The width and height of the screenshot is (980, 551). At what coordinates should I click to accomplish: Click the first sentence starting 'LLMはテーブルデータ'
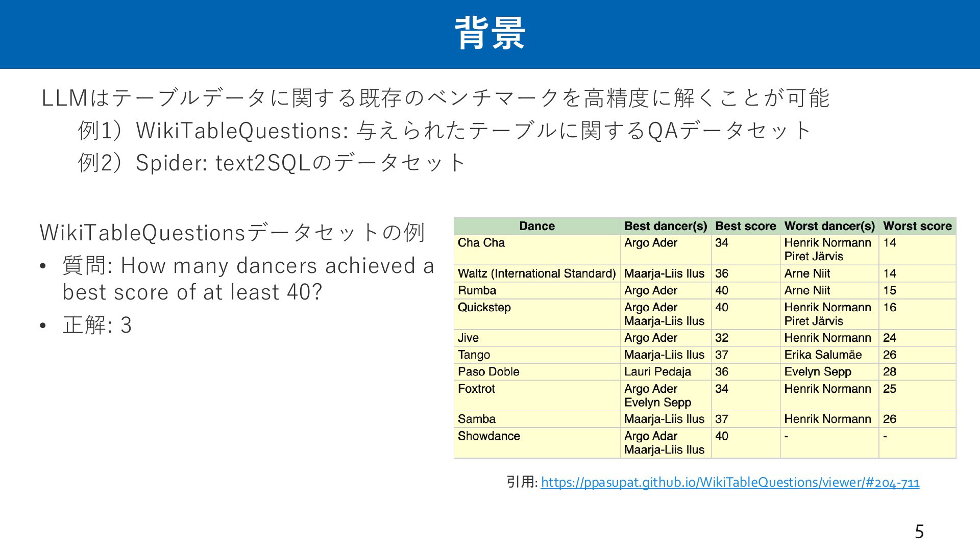tap(435, 97)
